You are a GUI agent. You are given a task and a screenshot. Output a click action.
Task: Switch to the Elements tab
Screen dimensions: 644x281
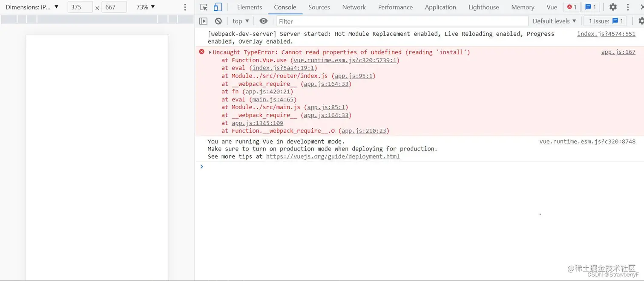[250, 7]
